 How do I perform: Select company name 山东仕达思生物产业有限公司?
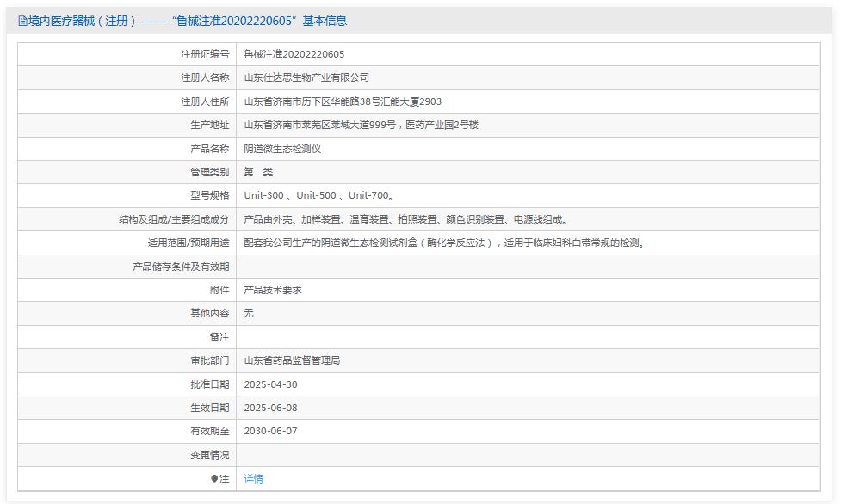tap(306, 77)
